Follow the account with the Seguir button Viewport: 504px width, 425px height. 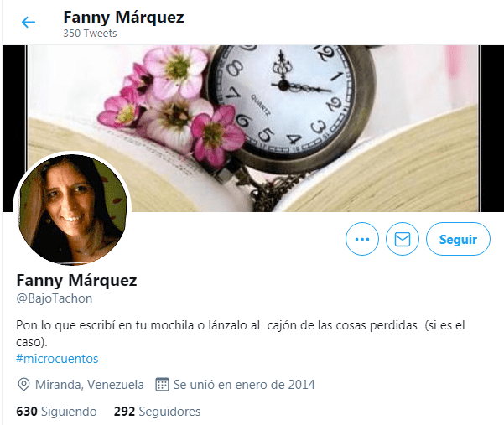click(x=458, y=239)
